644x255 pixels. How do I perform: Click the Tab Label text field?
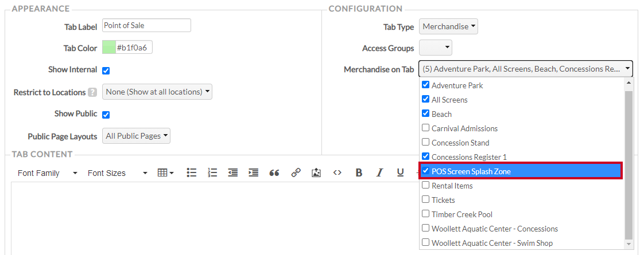146,25
